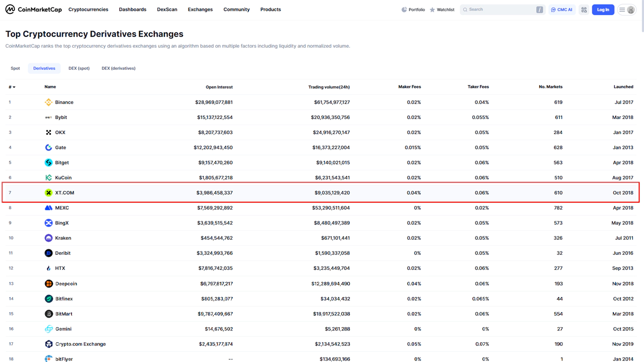The image size is (644, 362).
Task: Open the CMC AI assistant
Action: click(x=562, y=10)
